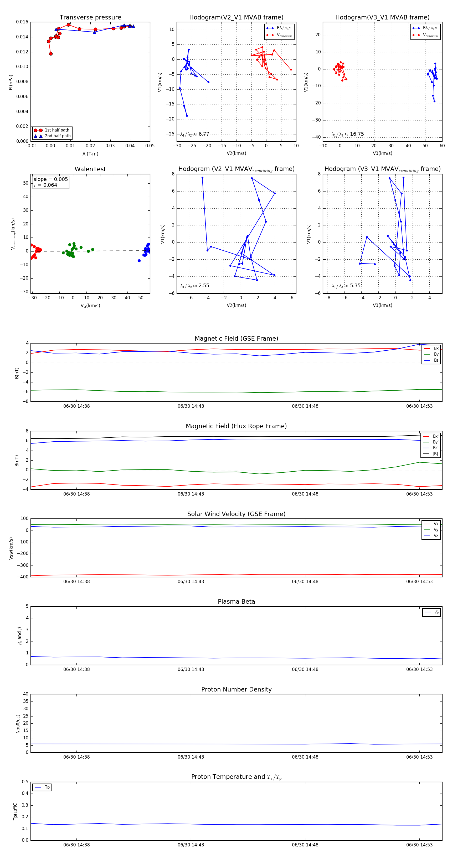Click the "Vx" legend entry
Viewport: 473px width, 868px height.
(x=431, y=524)
